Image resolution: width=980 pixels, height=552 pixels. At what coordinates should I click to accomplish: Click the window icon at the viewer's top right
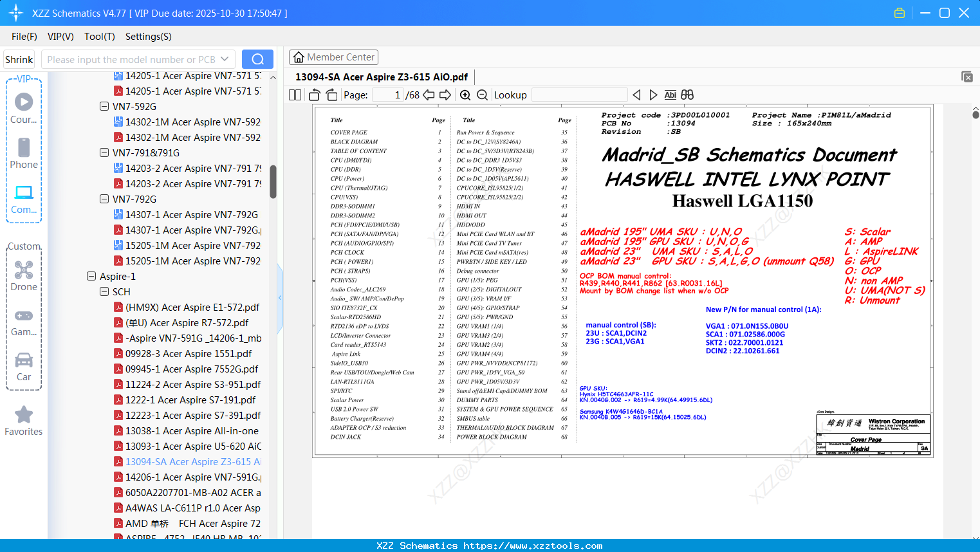[x=967, y=77]
